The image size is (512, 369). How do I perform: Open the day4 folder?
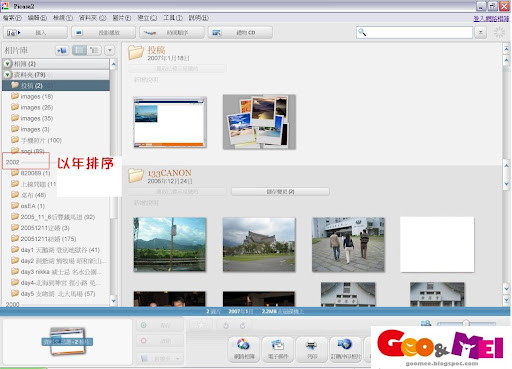pyautogui.click(x=56, y=283)
